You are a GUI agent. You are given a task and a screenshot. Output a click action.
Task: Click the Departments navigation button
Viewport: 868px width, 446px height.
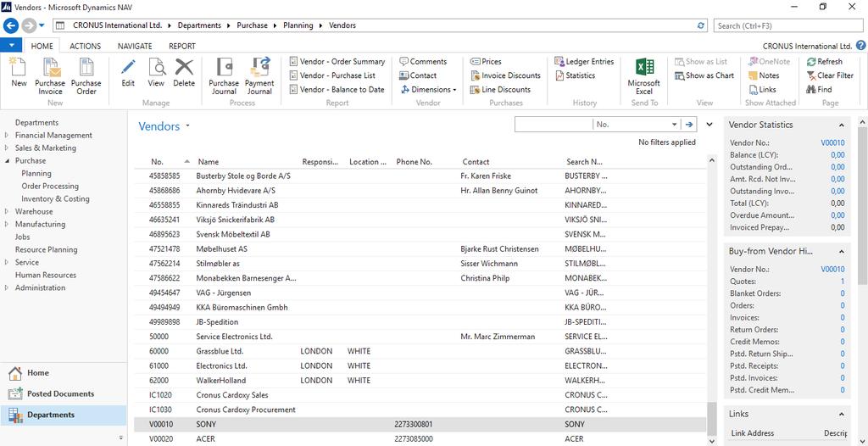click(x=63, y=415)
